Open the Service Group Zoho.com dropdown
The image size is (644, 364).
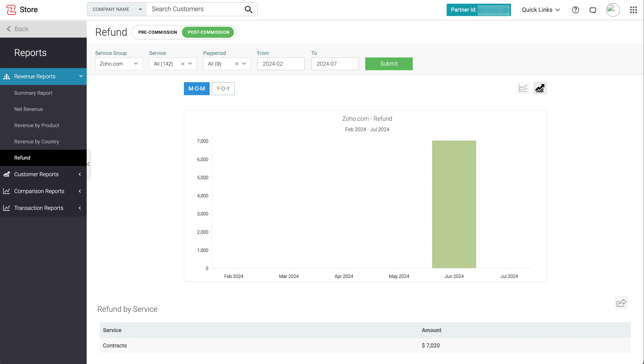pyautogui.click(x=119, y=64)
